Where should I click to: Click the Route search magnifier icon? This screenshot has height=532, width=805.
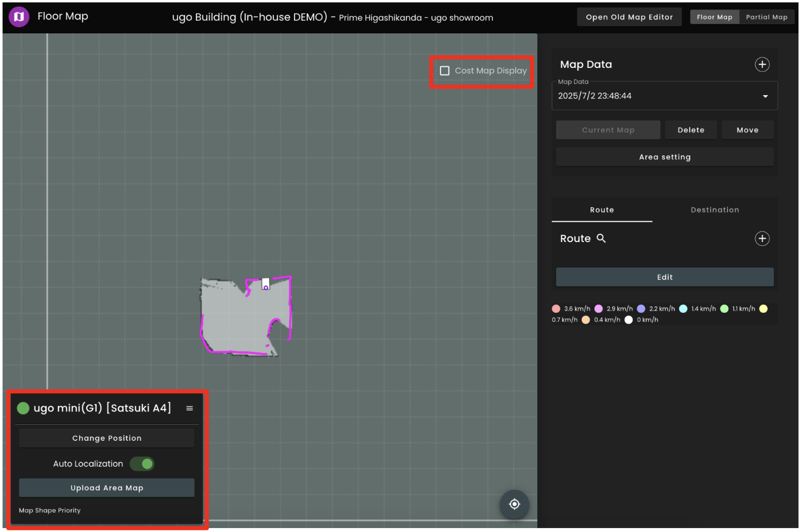[x=601, y=238]
